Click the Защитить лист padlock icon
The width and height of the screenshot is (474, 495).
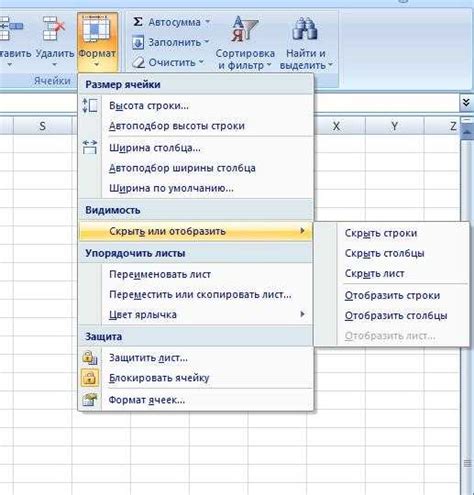[x=90, y=357]
